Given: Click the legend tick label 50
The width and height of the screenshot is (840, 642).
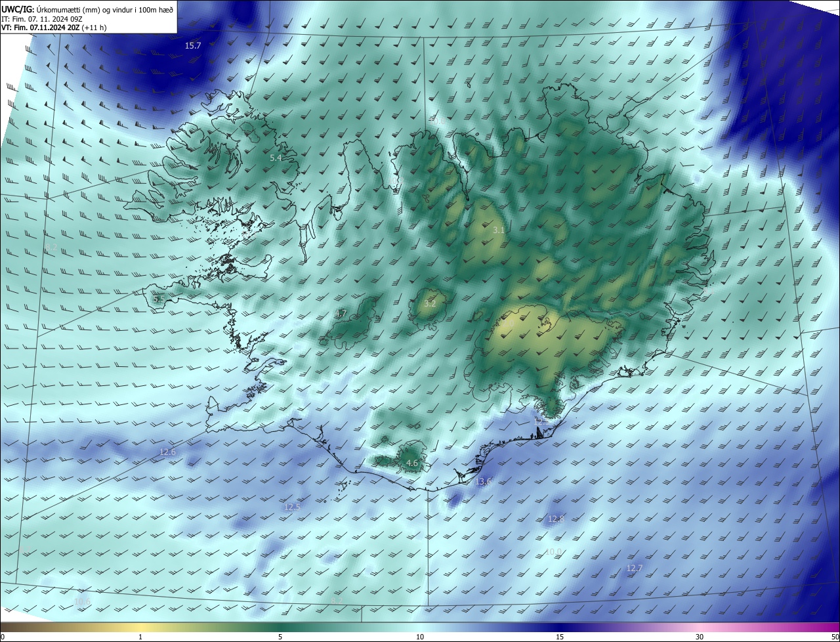Looking at the screenshot, I should pos(835,637).
